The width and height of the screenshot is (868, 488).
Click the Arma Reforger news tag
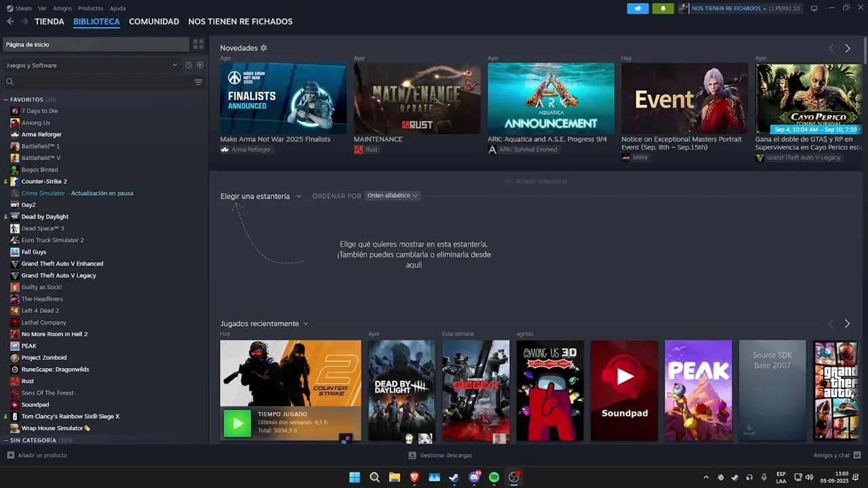point(245,149)
